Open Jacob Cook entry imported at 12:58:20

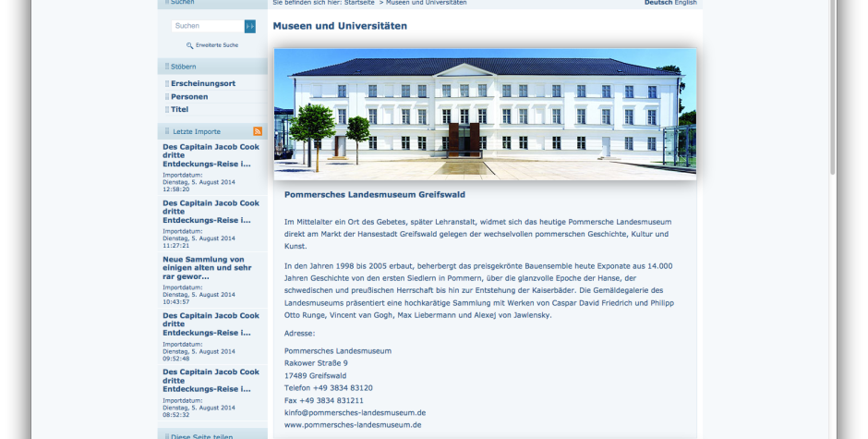[211, 155]
